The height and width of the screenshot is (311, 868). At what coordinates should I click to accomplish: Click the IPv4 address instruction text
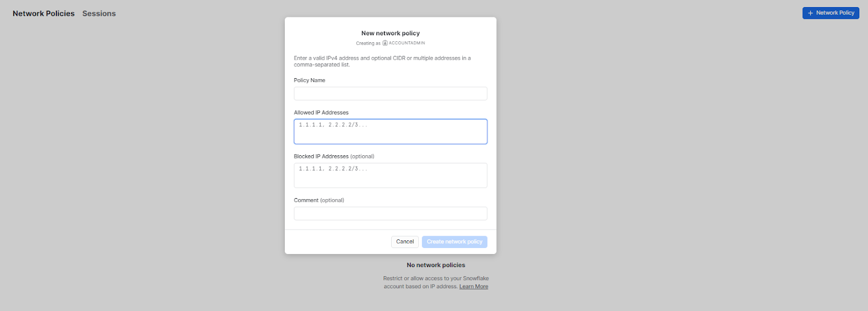coord(382,61)
